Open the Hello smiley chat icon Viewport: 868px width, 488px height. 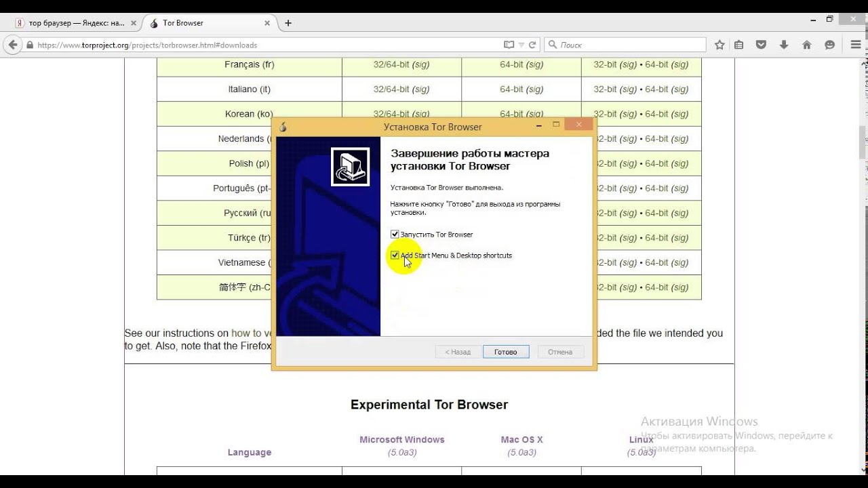(829, 45)
